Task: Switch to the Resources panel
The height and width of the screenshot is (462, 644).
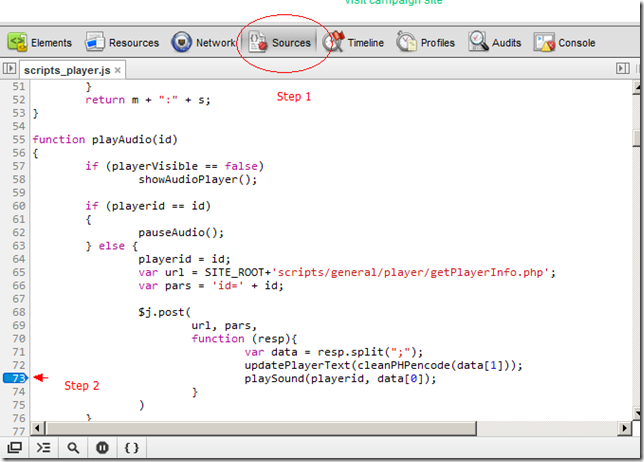Action: click(x=122, y=42)
